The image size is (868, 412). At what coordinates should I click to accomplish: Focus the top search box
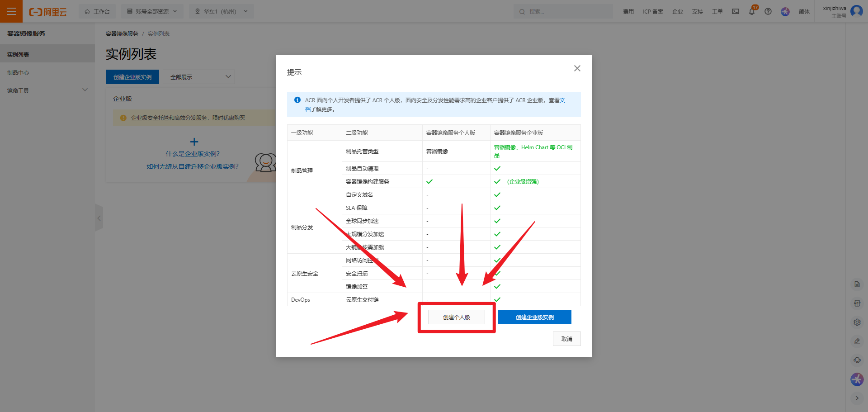point(563,11)
